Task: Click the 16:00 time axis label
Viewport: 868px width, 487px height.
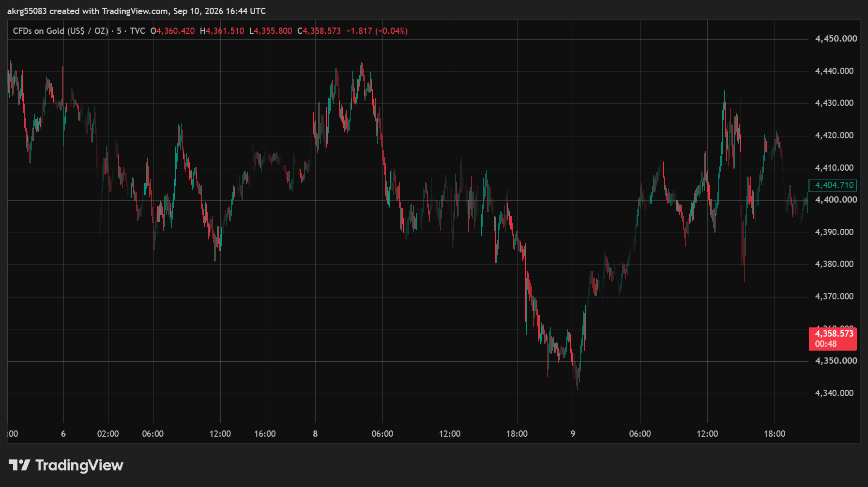Action: click(265, 434)
